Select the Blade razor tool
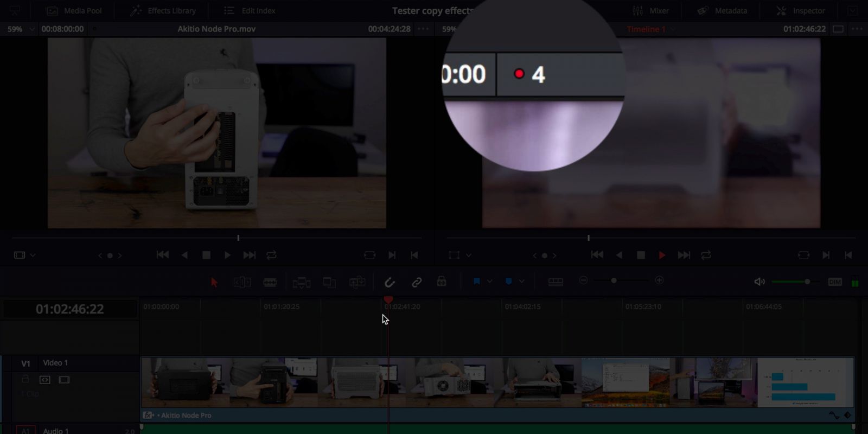This screenshot has height=434, width=868. pyautogui.click(x=270, y=282)
